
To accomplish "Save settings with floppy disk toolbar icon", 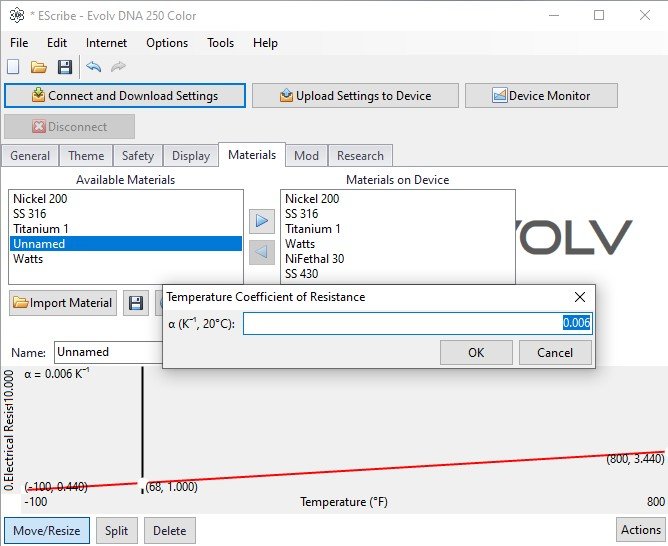I will 65,67.
